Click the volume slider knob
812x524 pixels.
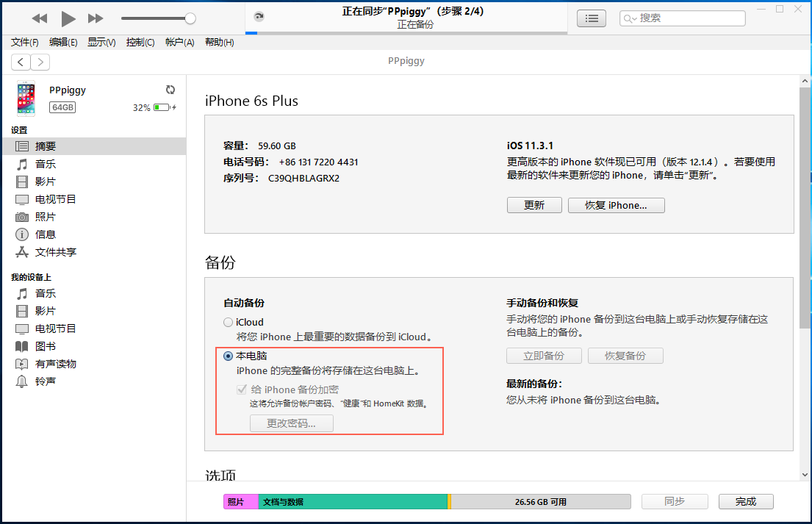(190, 18)
